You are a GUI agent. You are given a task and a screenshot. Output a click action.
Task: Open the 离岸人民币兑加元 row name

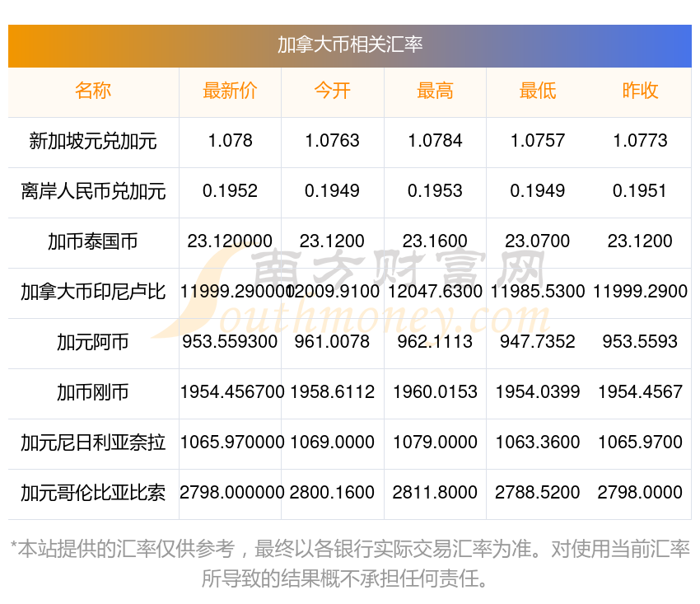(x=93, y=191)
